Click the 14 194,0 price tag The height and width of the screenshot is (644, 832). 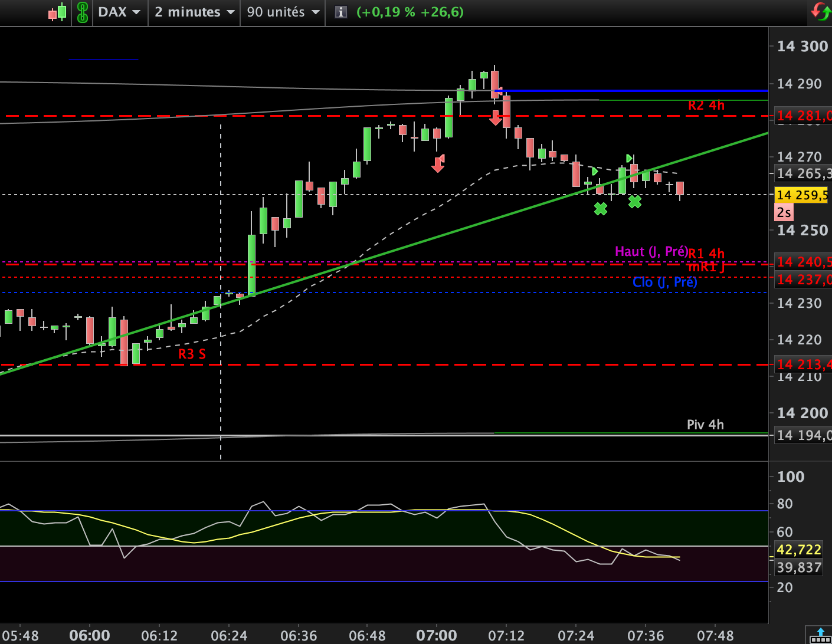[x=803, y=435]
